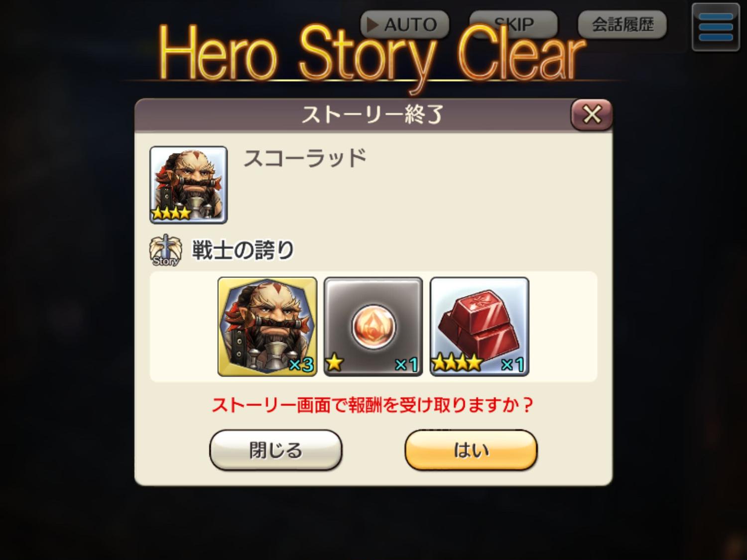Click the 戦士の誇り story title
The height and width of the screenshot is (560, 747).
(243, 250)
